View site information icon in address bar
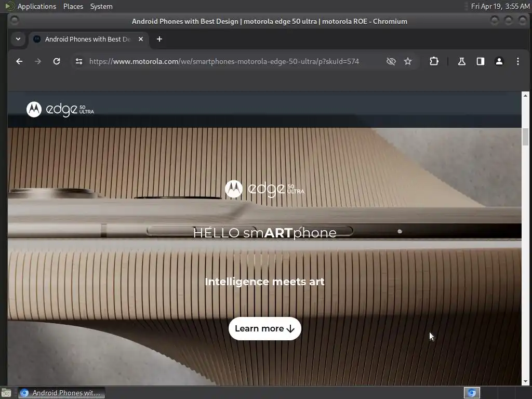532x399 pixels. click(79, 61)
